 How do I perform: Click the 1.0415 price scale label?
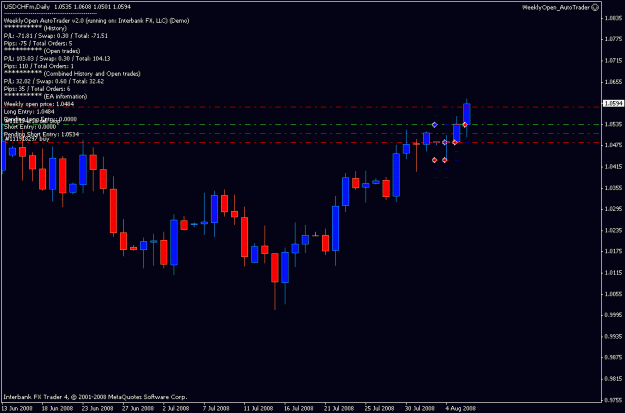(613, 167)
